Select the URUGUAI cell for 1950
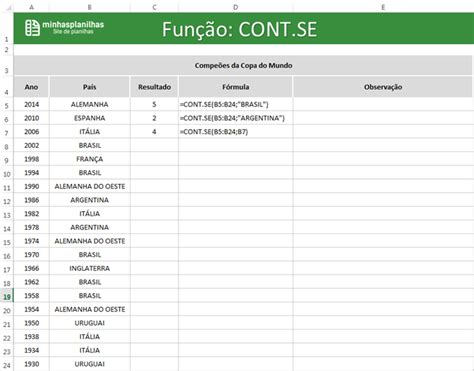Screen dimensions: 474x371 [x=89, y=323]
